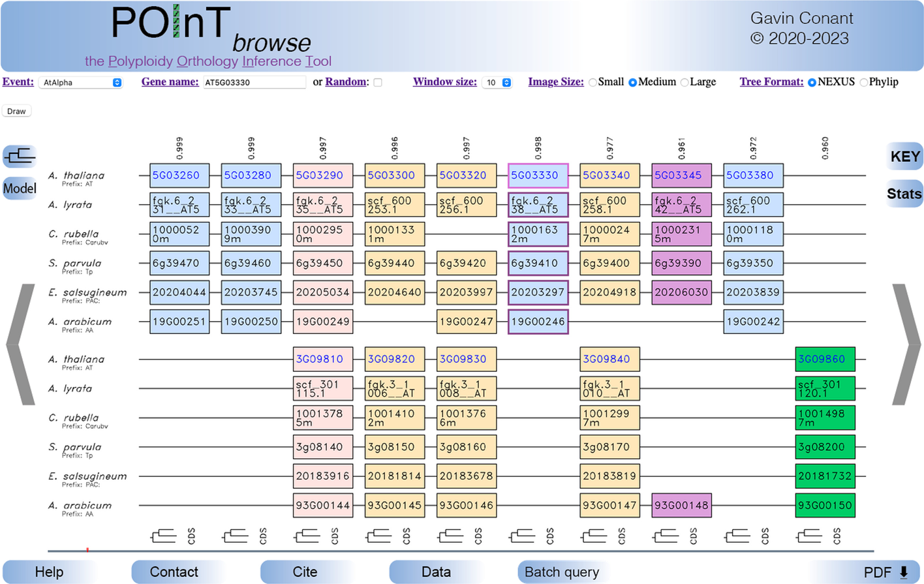
Task: Click S. parvula gene box 6g39410
Action: [538, 264]
